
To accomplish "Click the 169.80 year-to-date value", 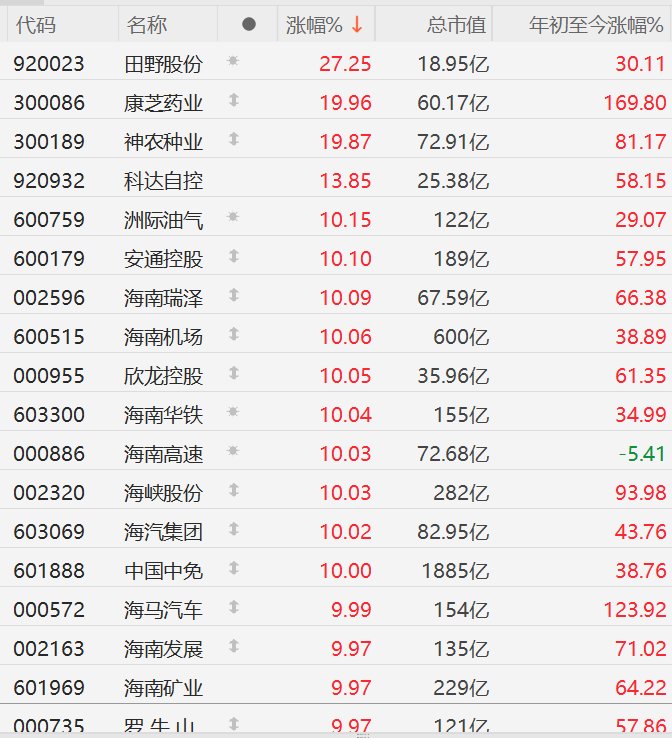I will tap(635, 103).
